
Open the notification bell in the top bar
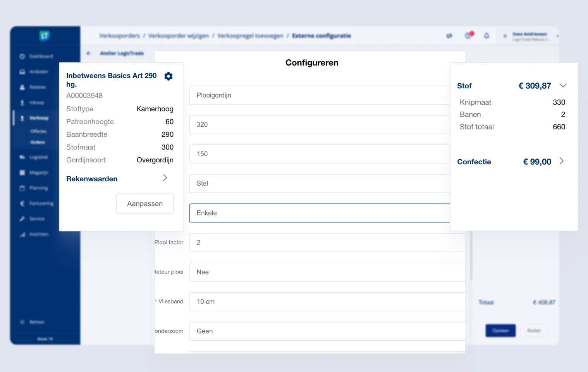coord(487,36)
